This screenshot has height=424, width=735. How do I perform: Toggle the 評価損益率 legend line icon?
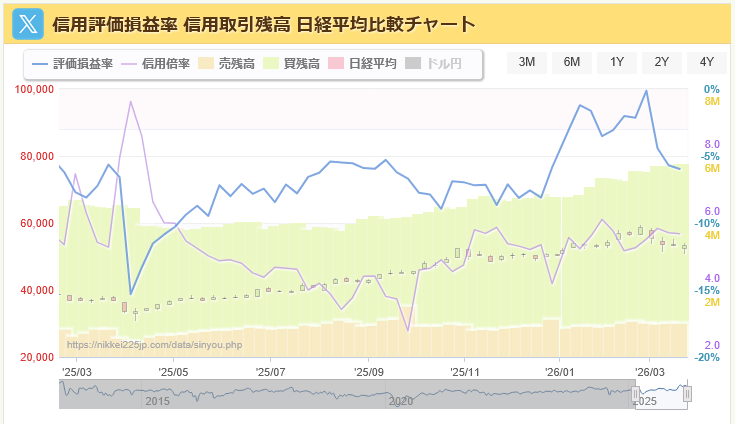coord(40,63)
